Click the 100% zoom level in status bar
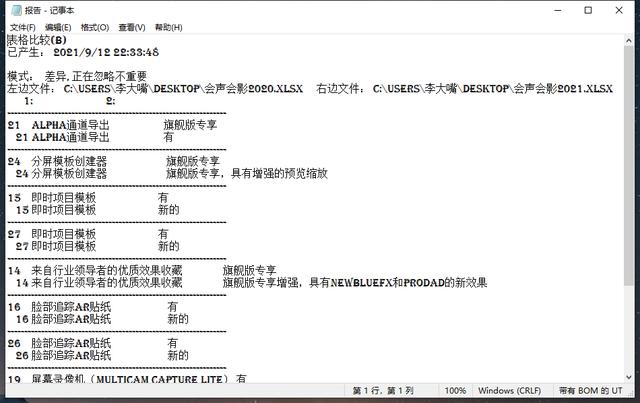 pos(455,391)
